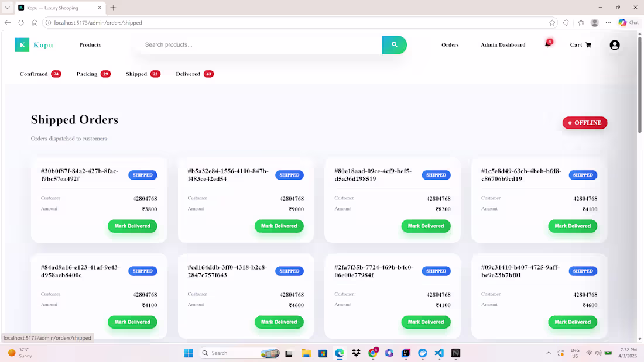Navigate to Products via the nav link
This screenshot has width=644, height=362.
click(x=90, y=44)
